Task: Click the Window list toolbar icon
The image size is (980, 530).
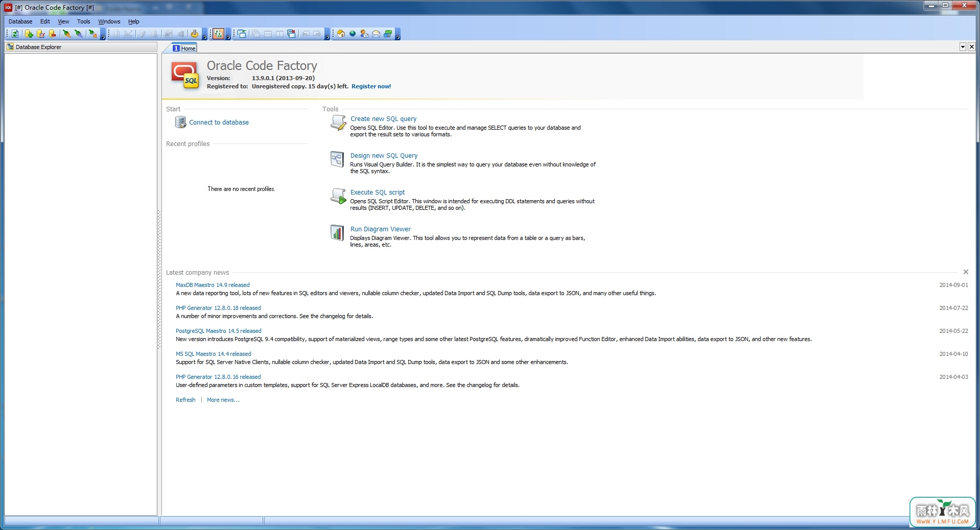Action: [x=242, y=34]
